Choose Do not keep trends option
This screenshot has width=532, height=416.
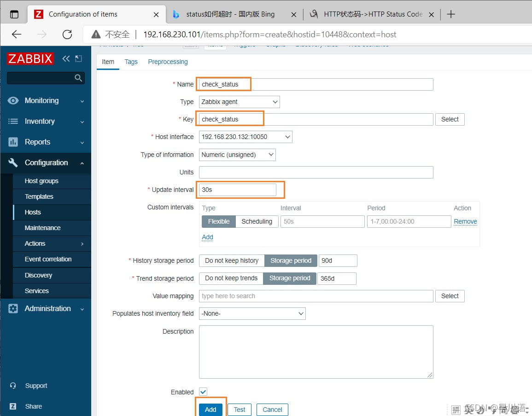click(x=231, y=278)
